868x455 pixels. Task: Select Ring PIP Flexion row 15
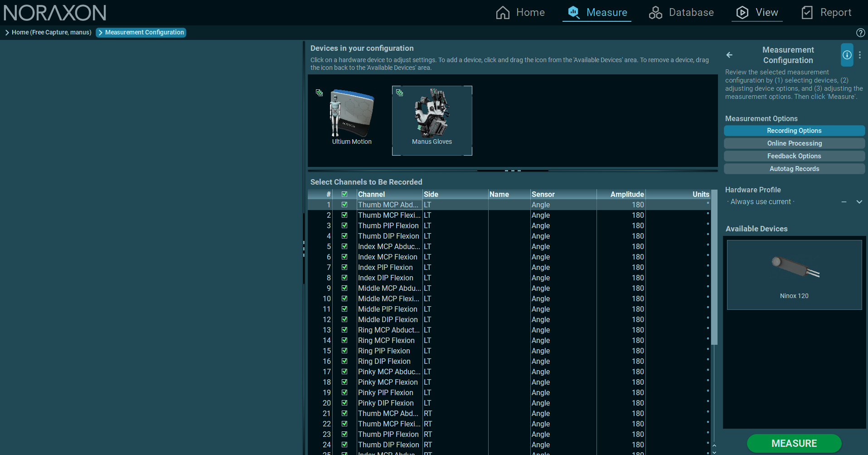click(509, 351)
